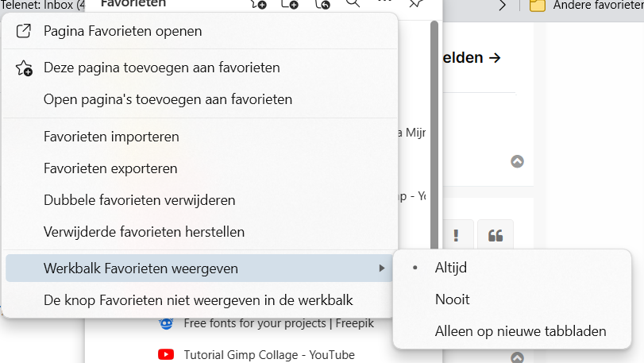Select Favorieten exporteren
644x363 pixels.
[x=200, y=168]
